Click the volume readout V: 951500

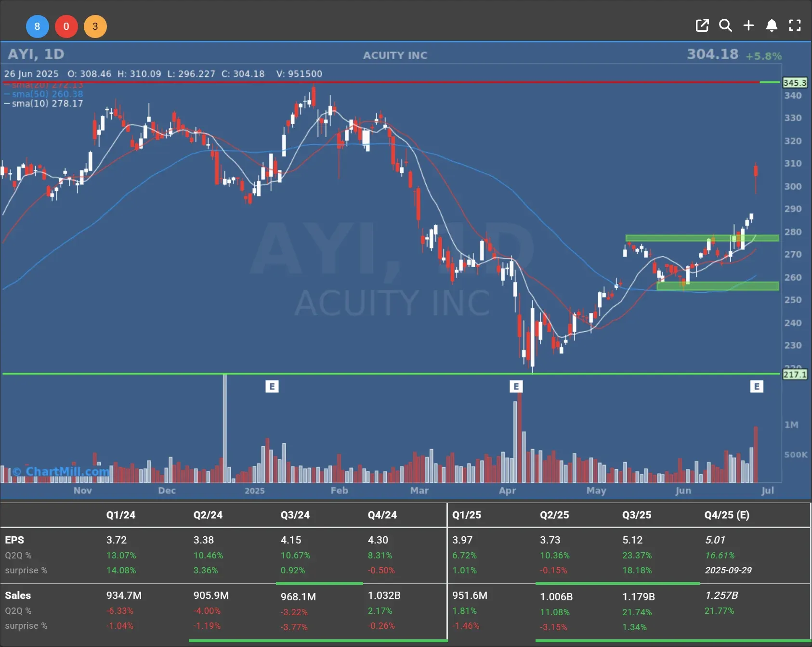point(299,74)
